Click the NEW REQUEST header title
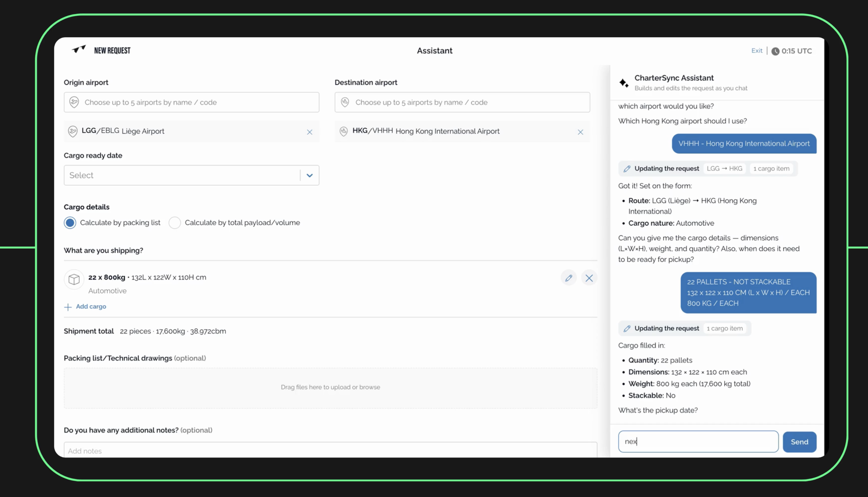 112,50
